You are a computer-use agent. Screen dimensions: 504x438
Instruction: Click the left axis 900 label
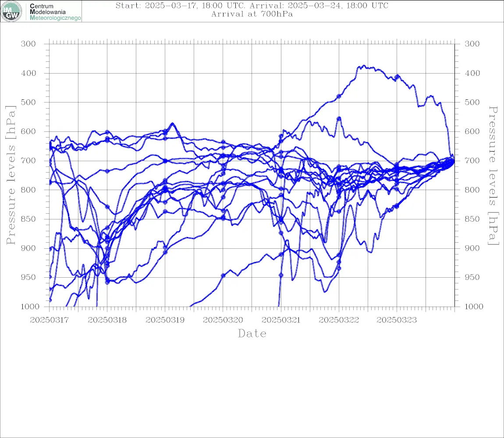pos(28,248)
